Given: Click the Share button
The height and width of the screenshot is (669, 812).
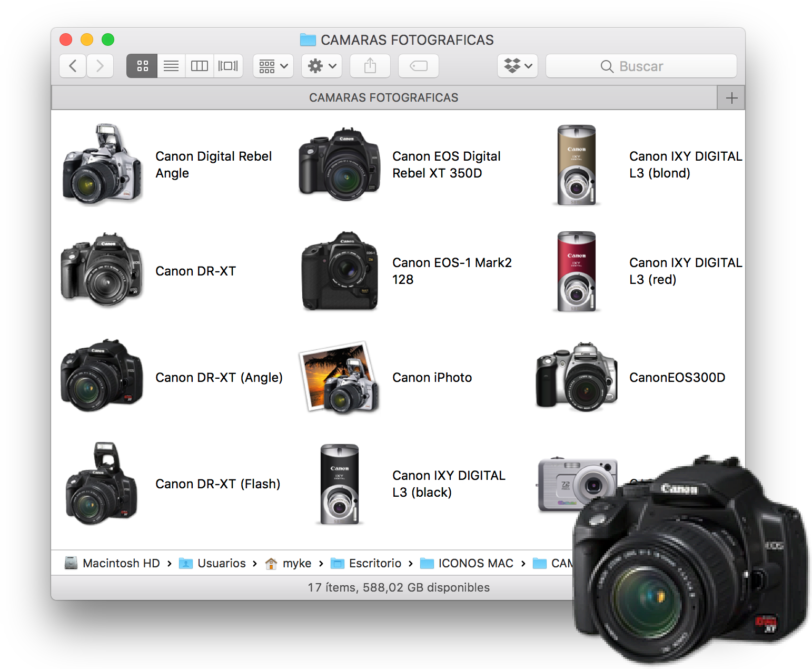Looking at the screenshot, I should pos(370,66).
